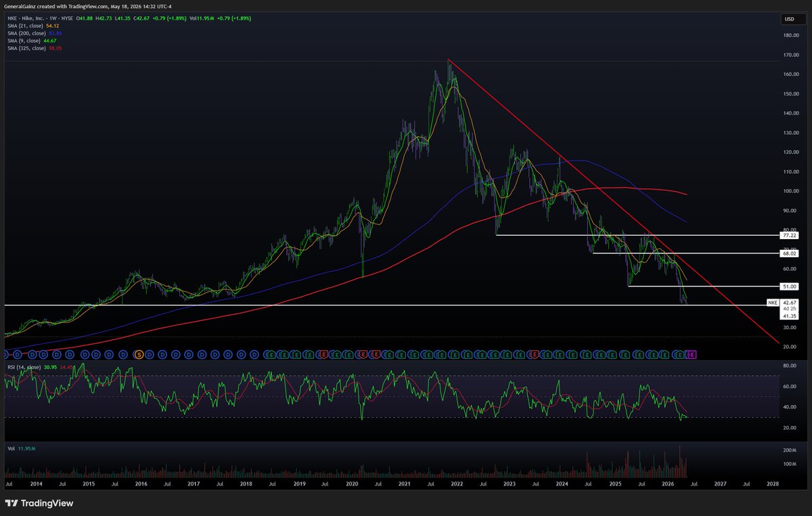Click the 2020 label on the time axis
The image size is (812, 516).
(352, 484)
